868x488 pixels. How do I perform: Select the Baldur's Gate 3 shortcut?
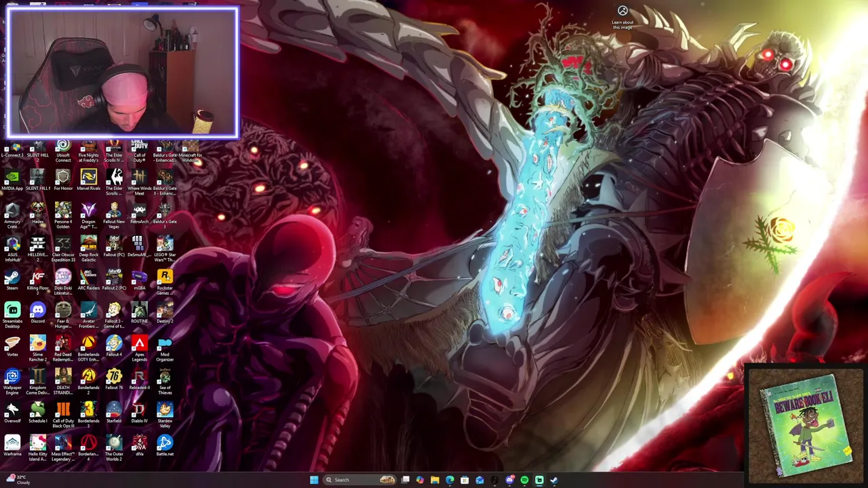pyautogui.click(x=165, y=217)
